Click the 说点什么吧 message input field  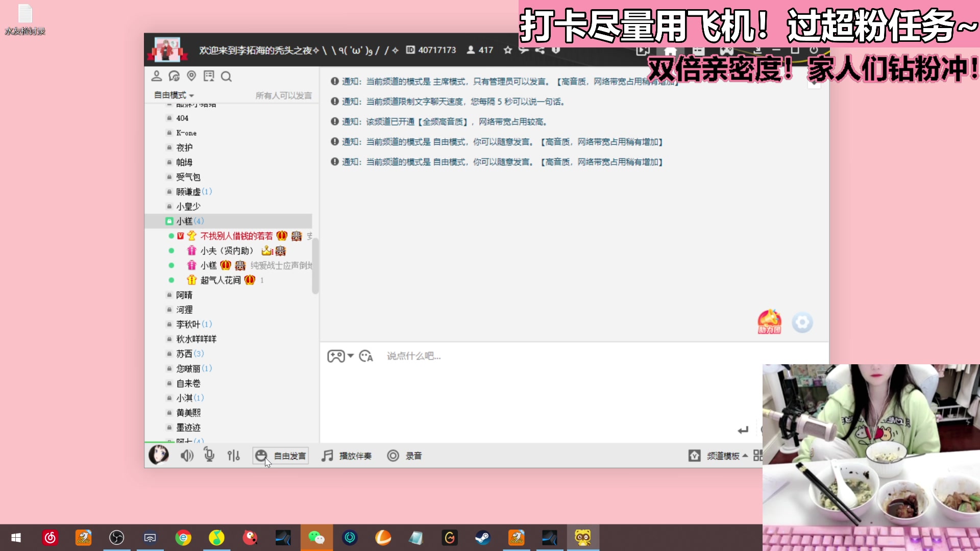(459, 356)
